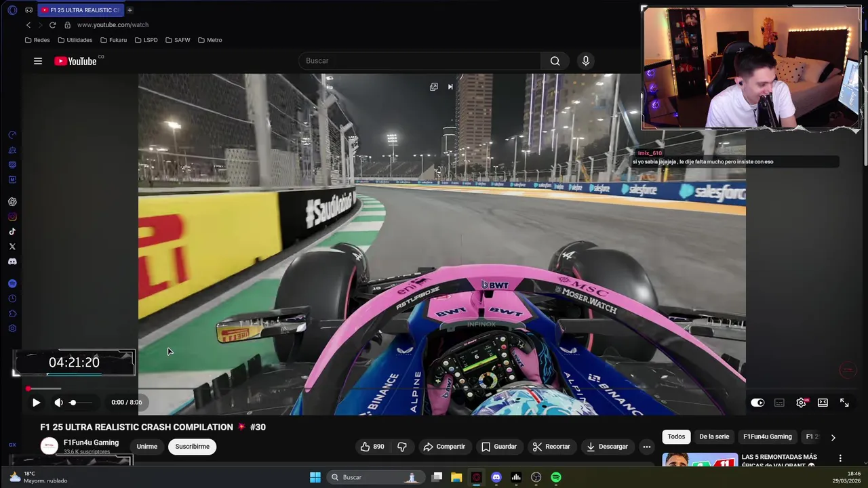
Task: Open a new browser tab
Action: (x=130, y=10)
